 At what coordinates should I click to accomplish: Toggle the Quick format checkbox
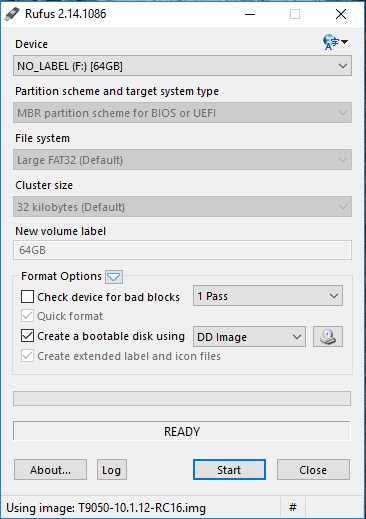coord(27,316)
